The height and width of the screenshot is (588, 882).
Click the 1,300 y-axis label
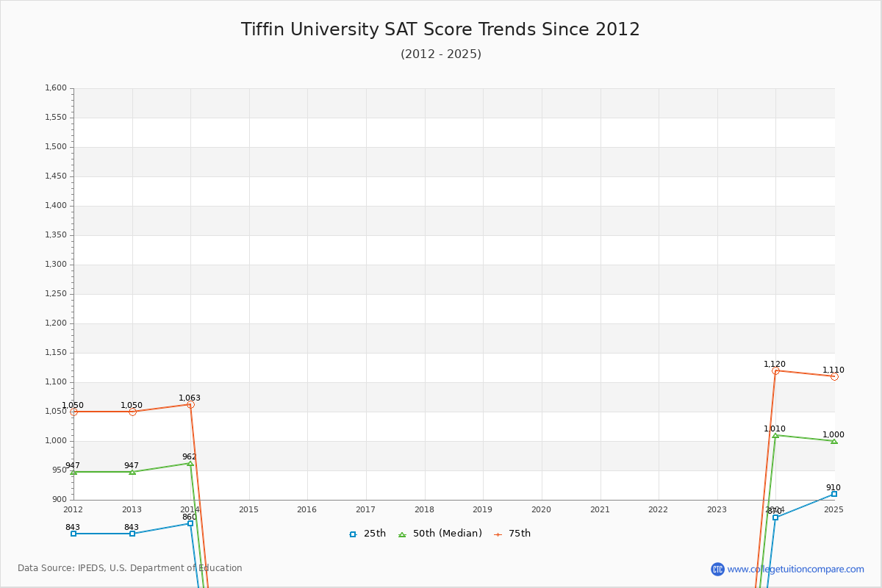pyautogui.click(x=56, y=265)
